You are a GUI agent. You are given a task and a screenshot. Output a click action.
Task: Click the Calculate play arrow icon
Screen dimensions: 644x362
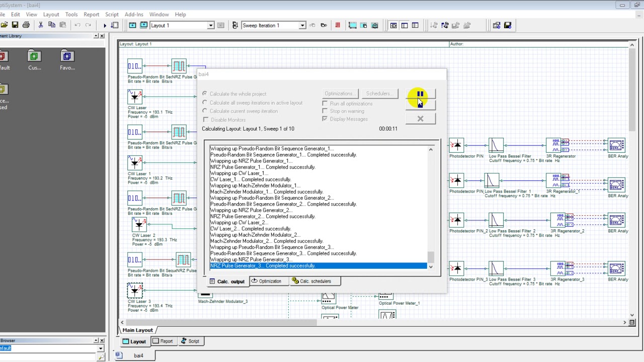click(x=105, y=25)
